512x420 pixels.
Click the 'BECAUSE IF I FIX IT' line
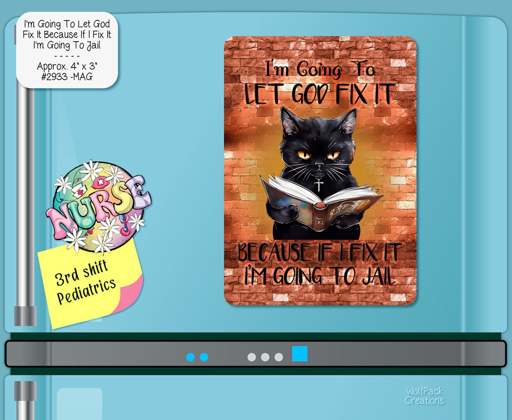318,253
